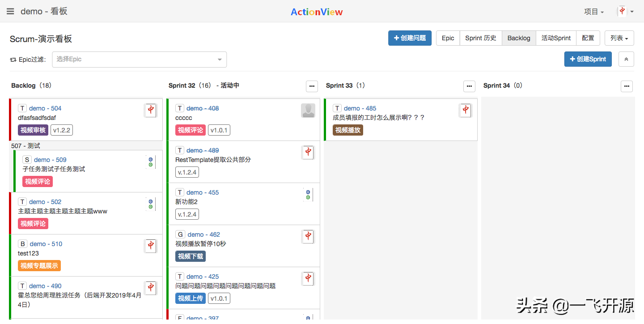Image resolution: width=644 pixels, height=324 pixels.
Task: Click assignee avatar on demo - 489 card
Action: tap(308, 153)
